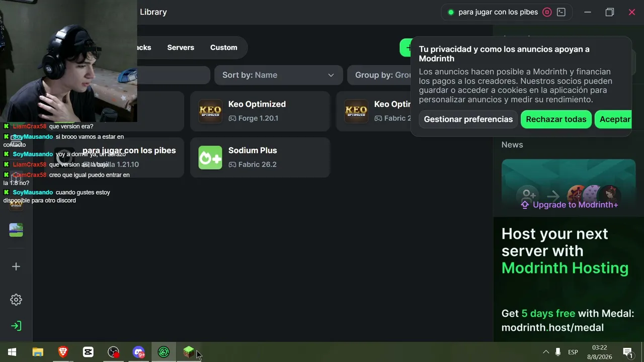Image resolution: width=644 pixels, height=362 pixels.
Task: Stop the running 'para jugar con los pibes' instance
Action: point(547,12)
